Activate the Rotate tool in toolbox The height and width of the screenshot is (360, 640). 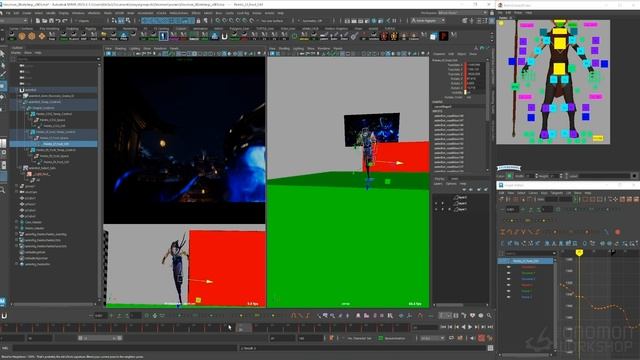[3, 97]
